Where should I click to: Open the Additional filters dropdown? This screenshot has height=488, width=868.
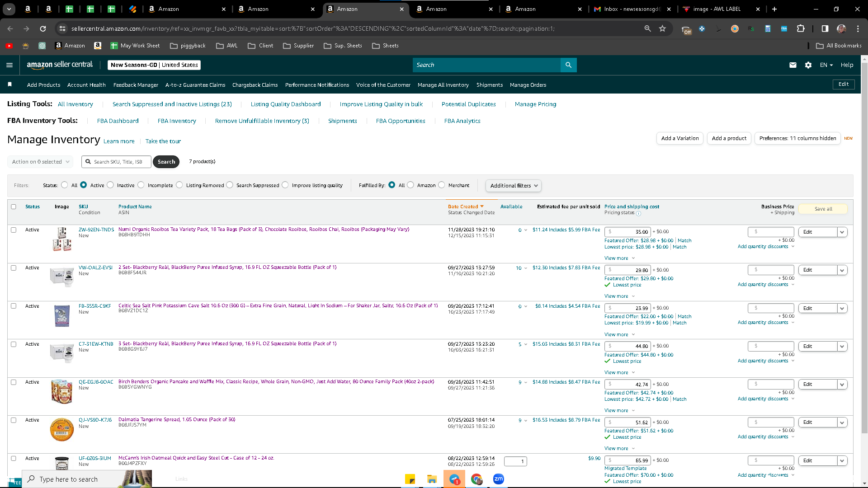click(x=513, y=186)
